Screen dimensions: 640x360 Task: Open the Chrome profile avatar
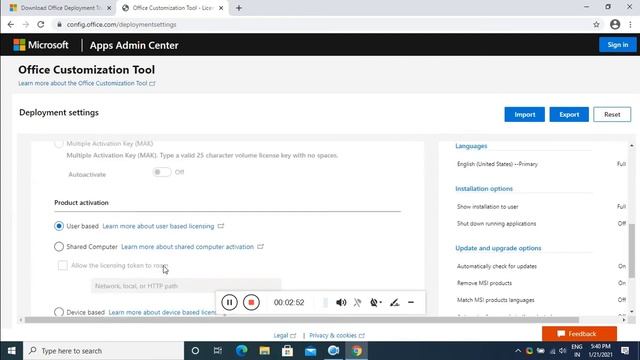615,24
